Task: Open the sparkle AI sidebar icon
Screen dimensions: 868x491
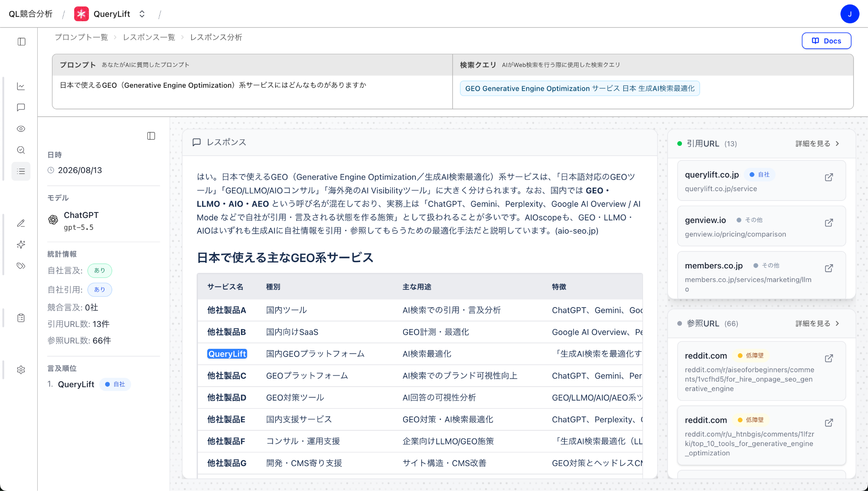Action: [21, 245]
